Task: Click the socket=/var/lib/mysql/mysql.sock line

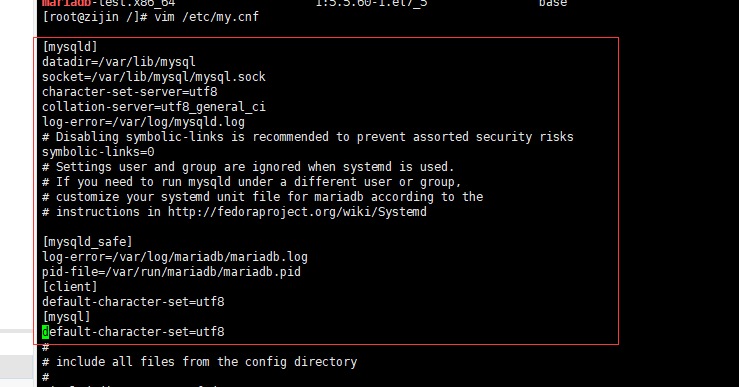Action: point(154,77)
